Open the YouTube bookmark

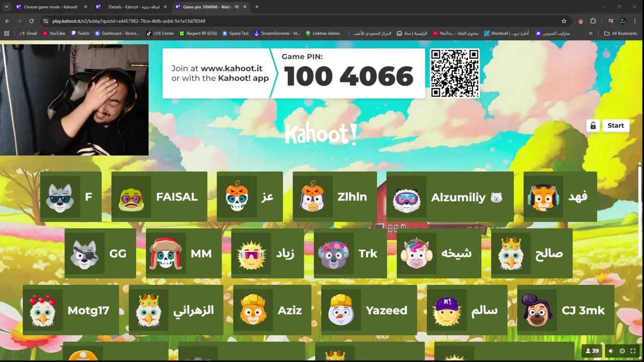pyautogui.click(x=54, y=33)
